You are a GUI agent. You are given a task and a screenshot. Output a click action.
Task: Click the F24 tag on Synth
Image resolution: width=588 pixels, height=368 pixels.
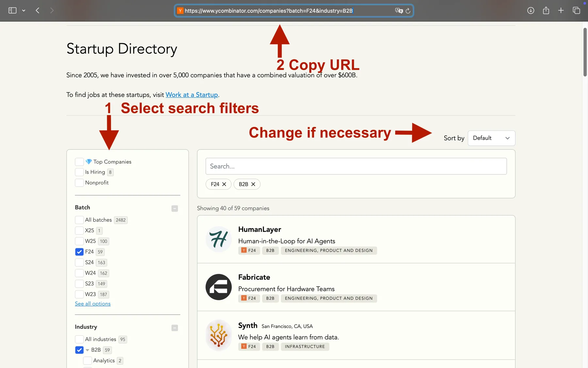pyautogui.click(x=249, y=347)
